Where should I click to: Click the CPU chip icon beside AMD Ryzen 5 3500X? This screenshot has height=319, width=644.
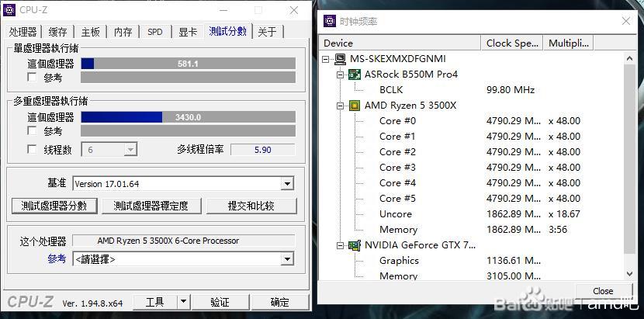[x=355, y=106]
